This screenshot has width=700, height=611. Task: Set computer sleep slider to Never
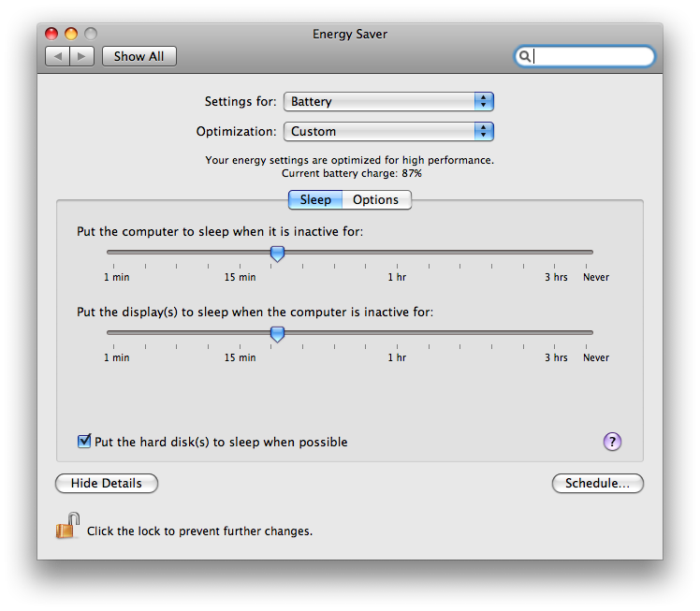[x=592, y=252]
